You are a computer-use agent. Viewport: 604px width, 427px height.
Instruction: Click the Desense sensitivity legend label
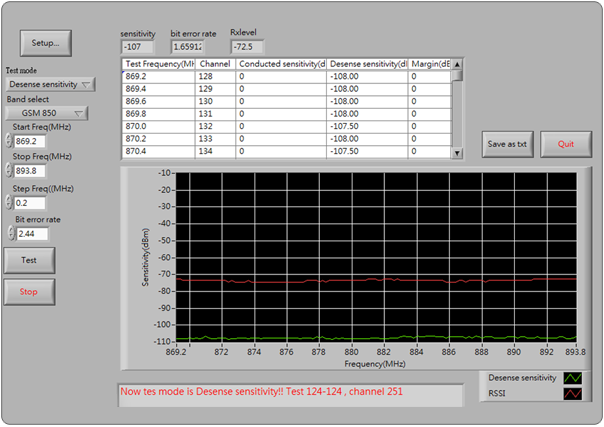click(x=522, y=378)
